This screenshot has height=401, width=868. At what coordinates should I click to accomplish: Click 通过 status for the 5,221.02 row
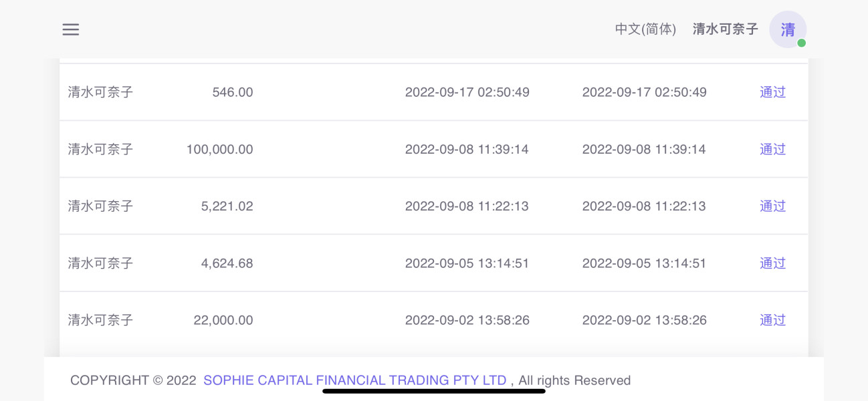(x=772, y=206)
